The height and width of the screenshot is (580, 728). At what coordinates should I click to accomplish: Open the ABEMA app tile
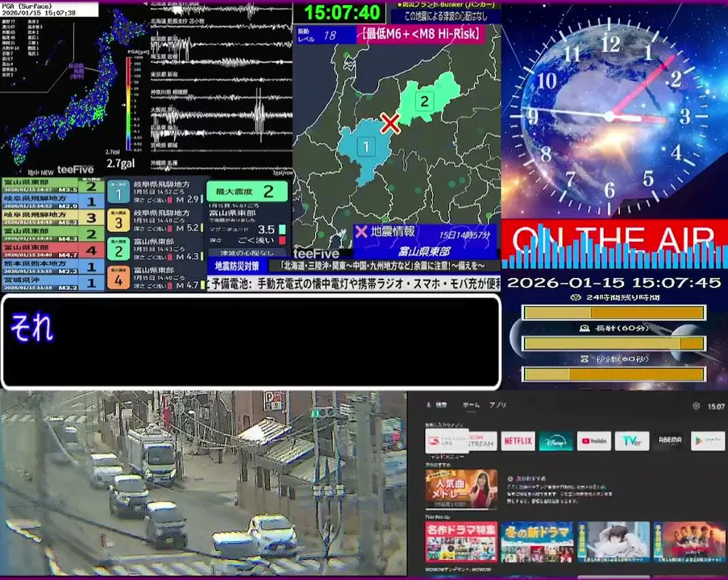(670, 441)
